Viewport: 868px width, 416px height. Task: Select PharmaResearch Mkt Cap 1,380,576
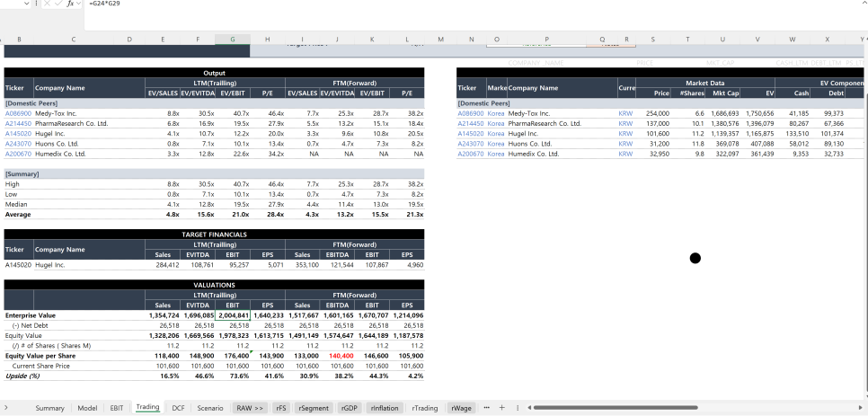tap(723, 123)
